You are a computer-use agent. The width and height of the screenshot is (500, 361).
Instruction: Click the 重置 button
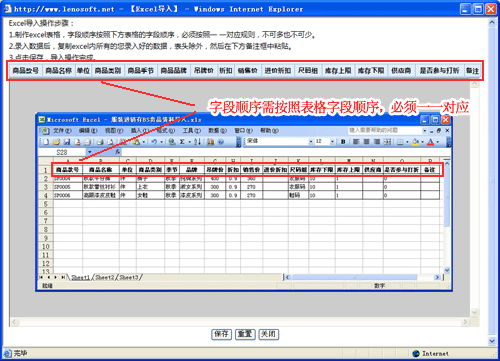(245, 334)
